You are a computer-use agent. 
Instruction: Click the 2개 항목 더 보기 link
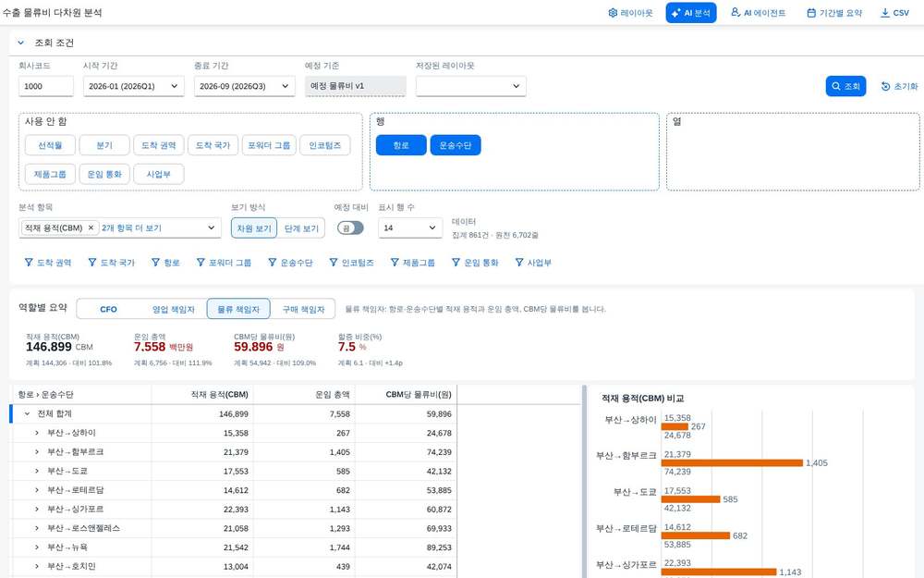tap(131, 228)
